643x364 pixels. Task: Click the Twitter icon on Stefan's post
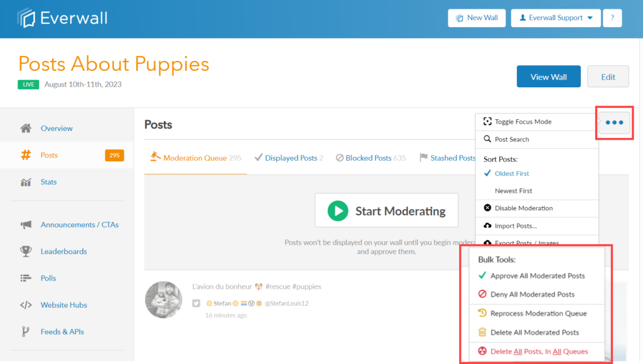tap(196, 302)
